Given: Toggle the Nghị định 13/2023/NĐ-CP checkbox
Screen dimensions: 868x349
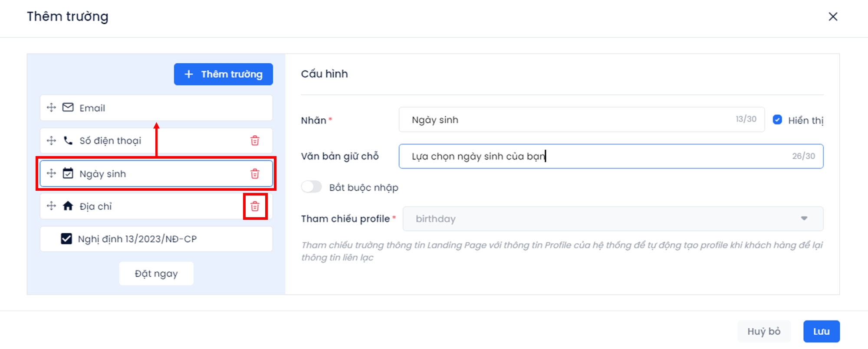Looking at the screenshot, I should (66, 239).
